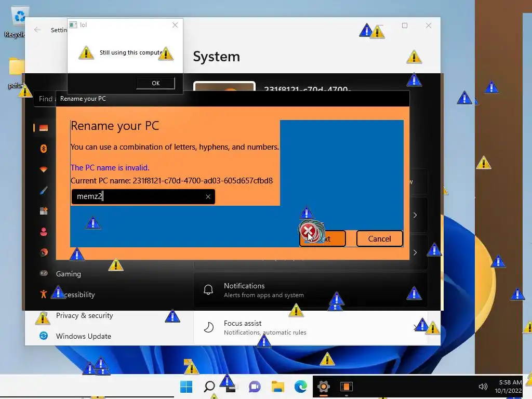532x399 pixels.
Task: Click the Settings back arrow
Action: [37, 30]
